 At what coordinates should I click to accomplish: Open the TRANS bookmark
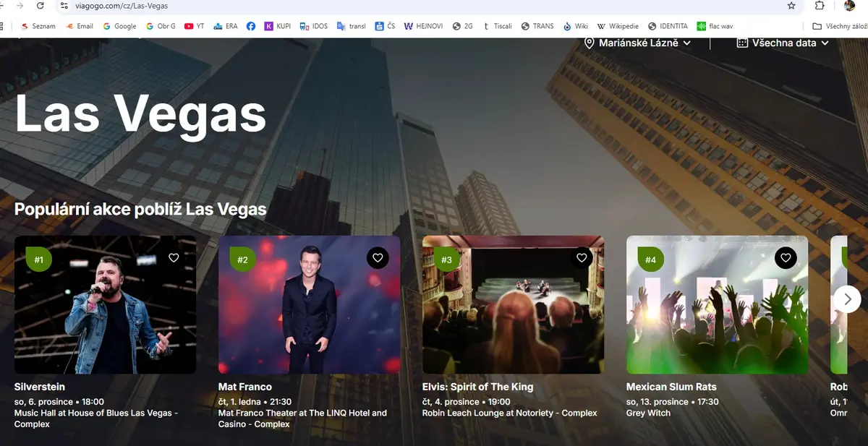point(537,26)
